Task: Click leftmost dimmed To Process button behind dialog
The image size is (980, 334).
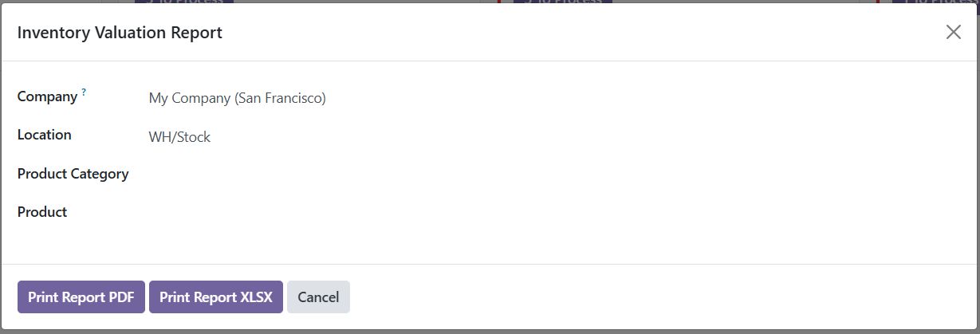Action: pyautogui.click(x=183, y=2)
